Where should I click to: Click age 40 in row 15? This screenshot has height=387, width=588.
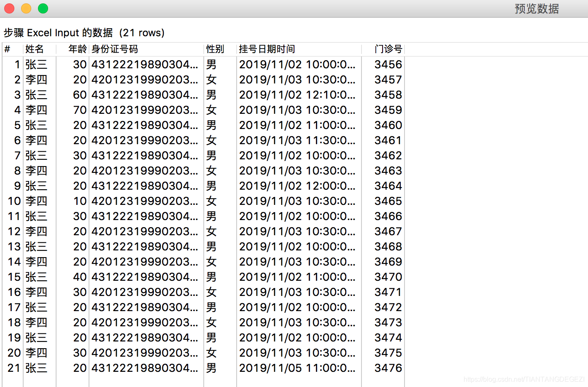click(x=80, y=277)
